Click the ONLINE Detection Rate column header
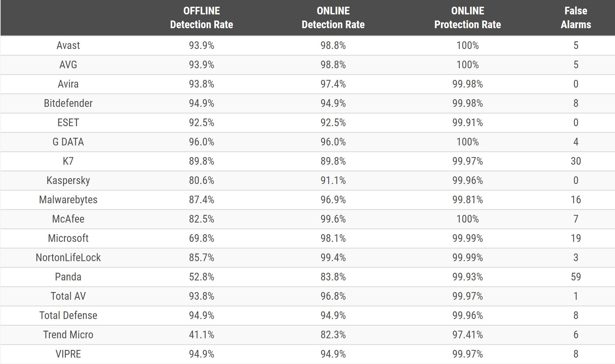 tap(333, 18)
